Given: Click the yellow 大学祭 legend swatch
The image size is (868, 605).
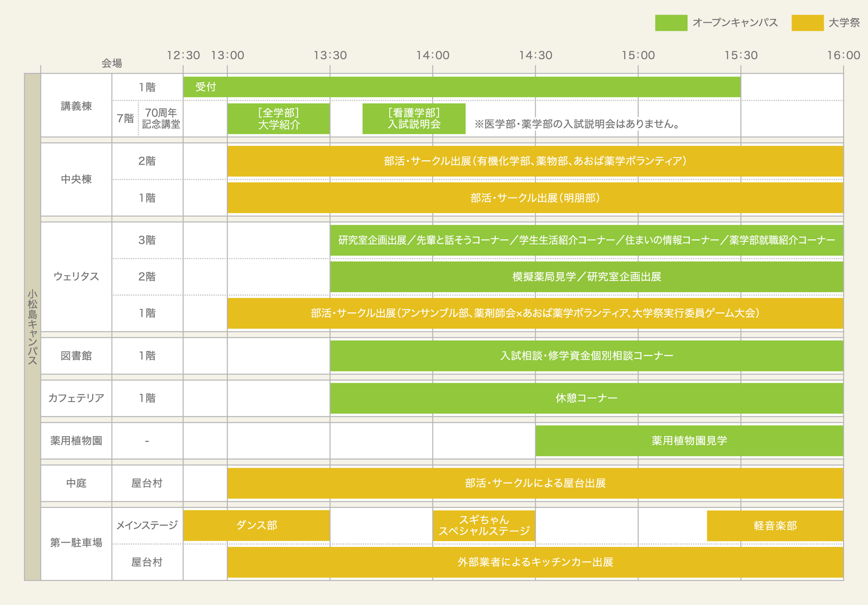Looking at the screenshot, I should [807, 23].
